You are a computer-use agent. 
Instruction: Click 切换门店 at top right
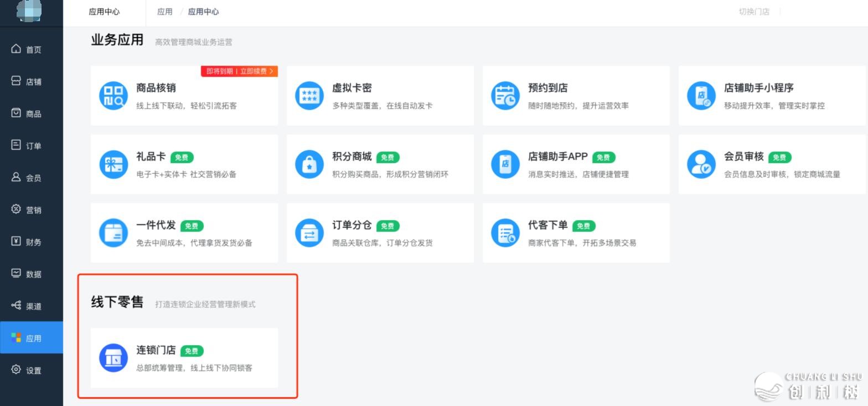754,12
